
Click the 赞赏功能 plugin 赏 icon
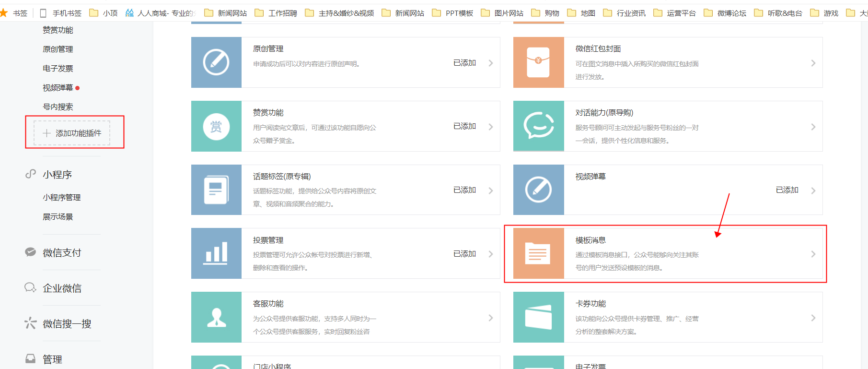coord(216,126)
